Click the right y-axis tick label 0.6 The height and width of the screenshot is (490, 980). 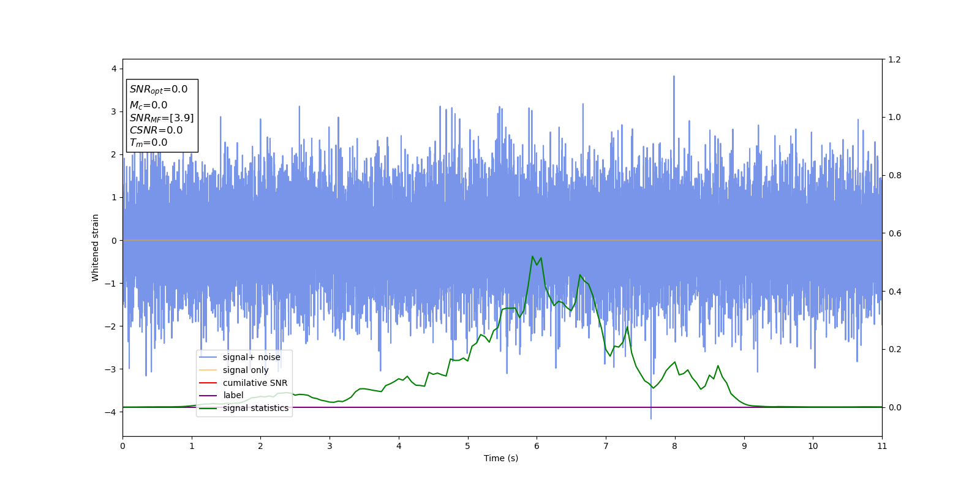894,233
